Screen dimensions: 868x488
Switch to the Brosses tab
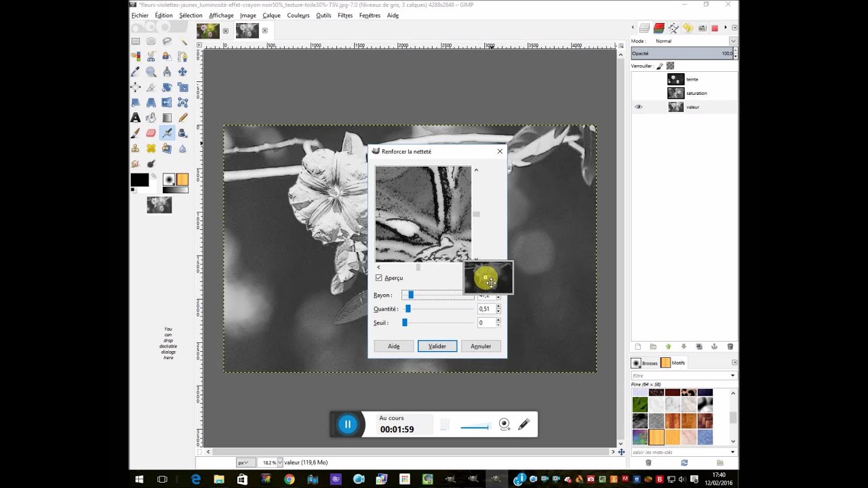click(x=645, y=363)
